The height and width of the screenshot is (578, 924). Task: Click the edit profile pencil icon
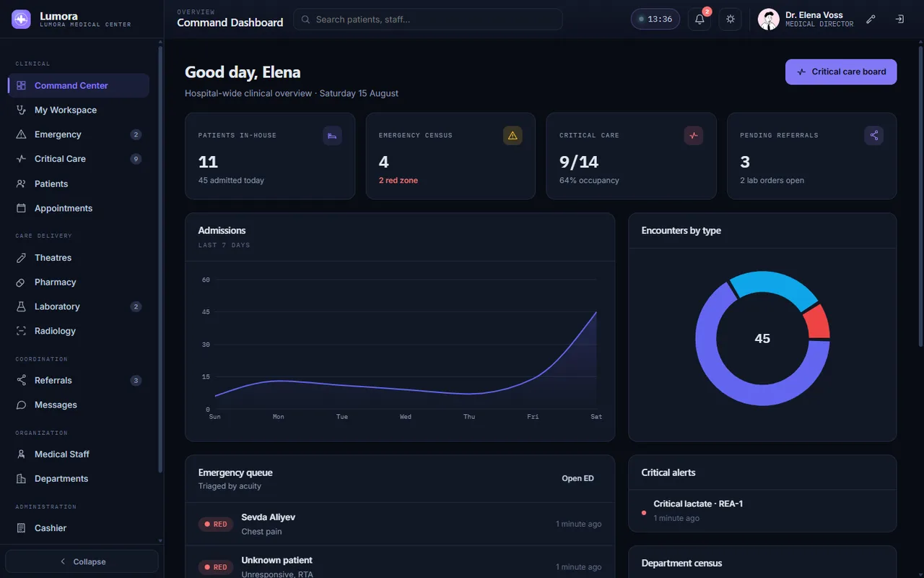871,20
